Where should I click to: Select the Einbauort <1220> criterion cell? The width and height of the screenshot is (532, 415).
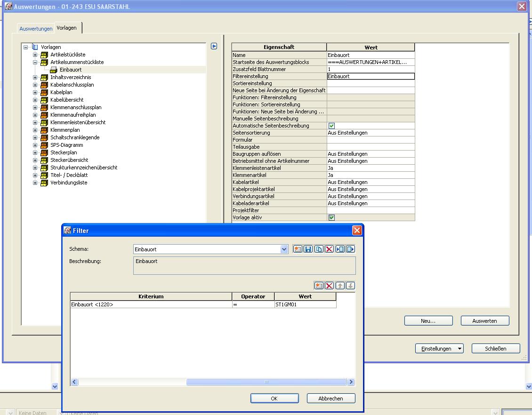coord(151,304)
